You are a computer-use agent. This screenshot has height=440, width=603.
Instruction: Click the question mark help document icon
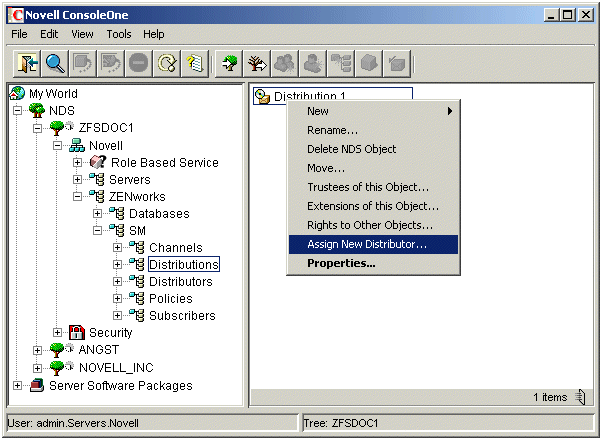195,63
